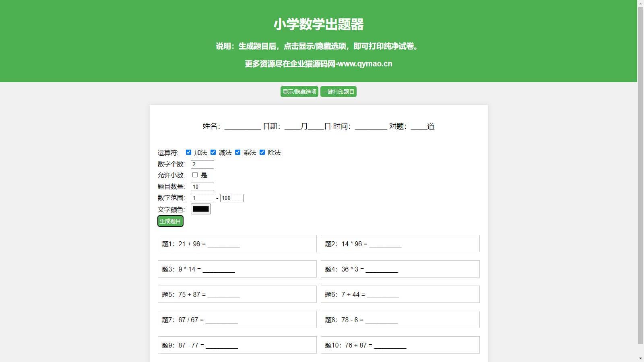
Task: Click the scrollbar down arrow
Action: pyautogui.click(x=640, y=358)
